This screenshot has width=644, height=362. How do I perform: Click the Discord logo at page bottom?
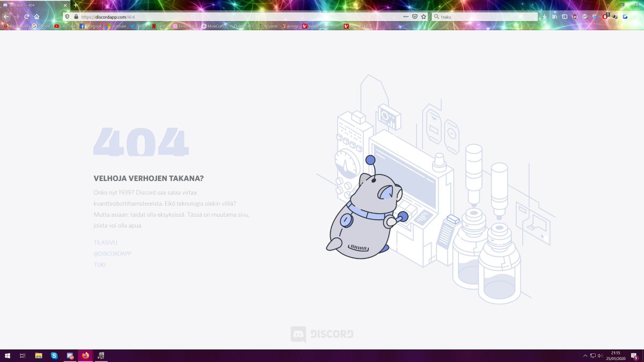(322, 334)
